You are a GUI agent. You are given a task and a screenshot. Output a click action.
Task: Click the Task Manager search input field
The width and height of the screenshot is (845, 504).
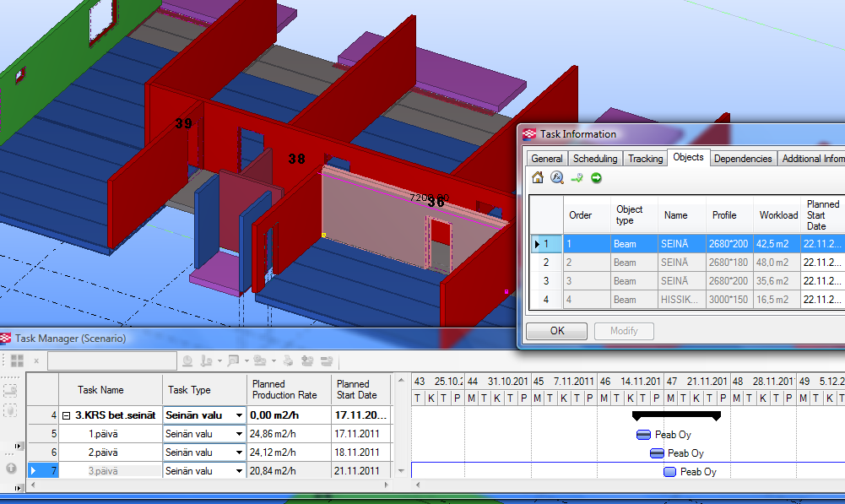[112, 360]
